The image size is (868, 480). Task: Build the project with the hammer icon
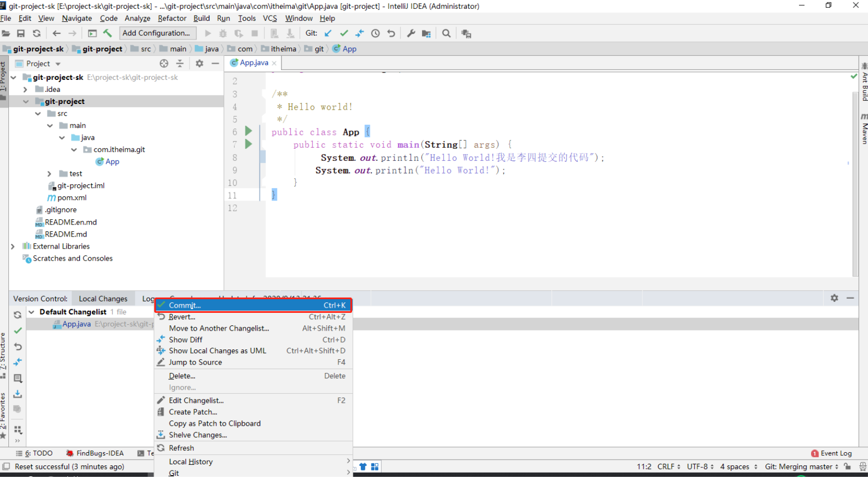(x=108, y=33)
